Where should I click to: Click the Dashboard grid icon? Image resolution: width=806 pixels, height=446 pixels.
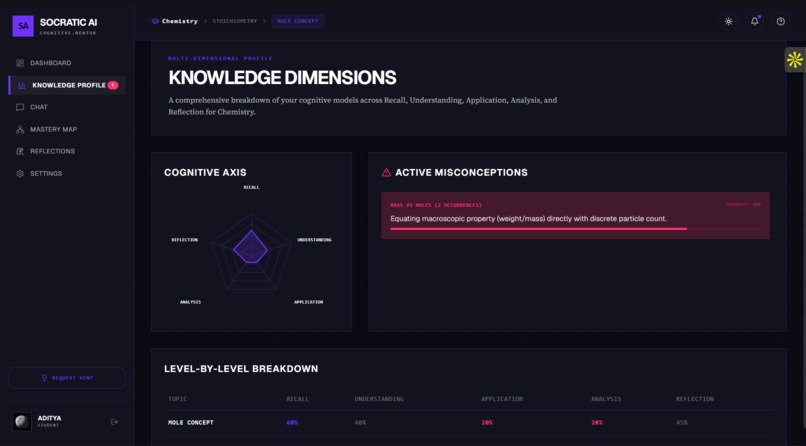pos(20,63)
